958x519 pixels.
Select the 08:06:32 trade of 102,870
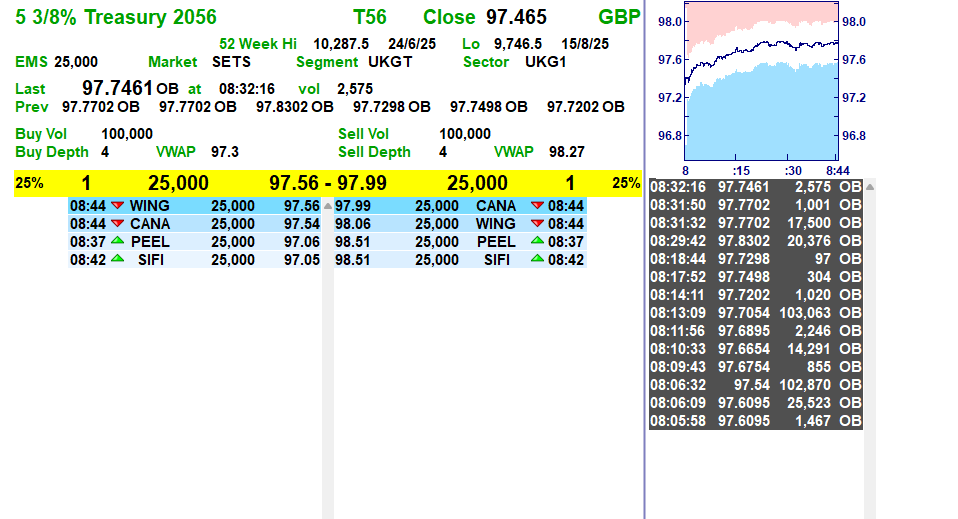pos(756,385)
